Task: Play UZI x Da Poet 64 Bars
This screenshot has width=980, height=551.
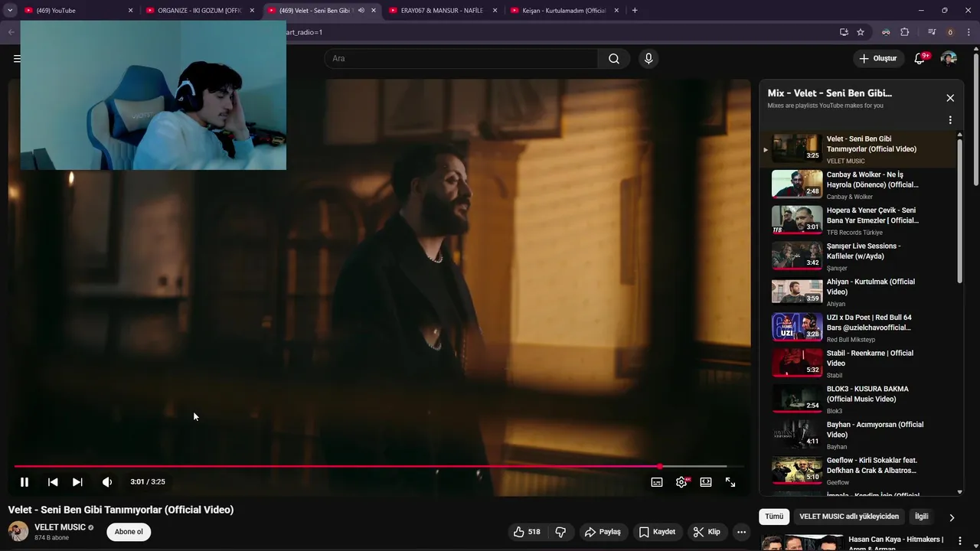Action: tap(857, 328)
